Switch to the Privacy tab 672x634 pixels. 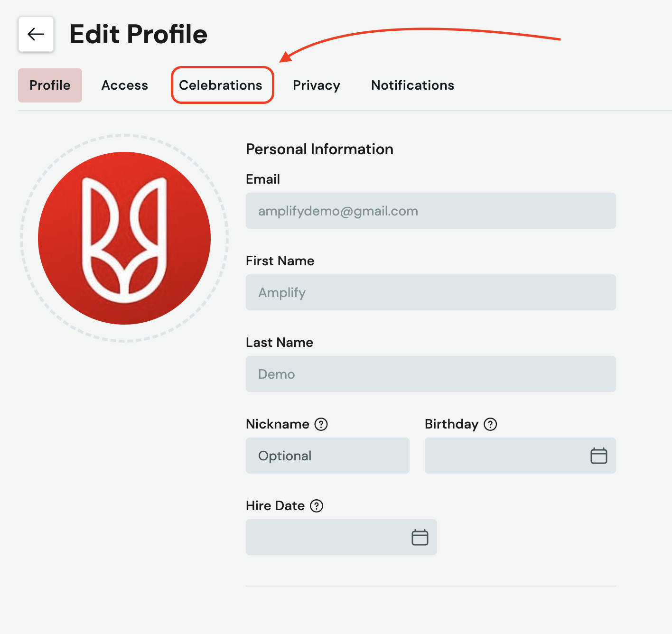click(317, 85)
